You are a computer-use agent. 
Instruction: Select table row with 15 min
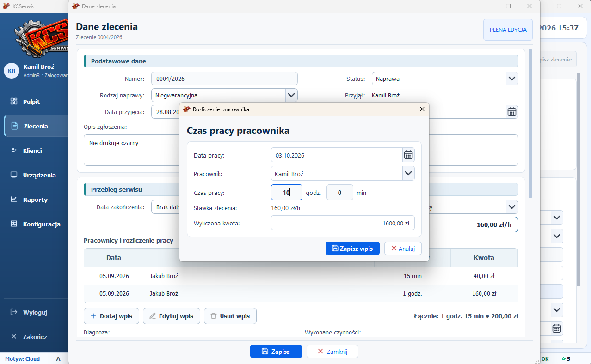coord(301,276)
